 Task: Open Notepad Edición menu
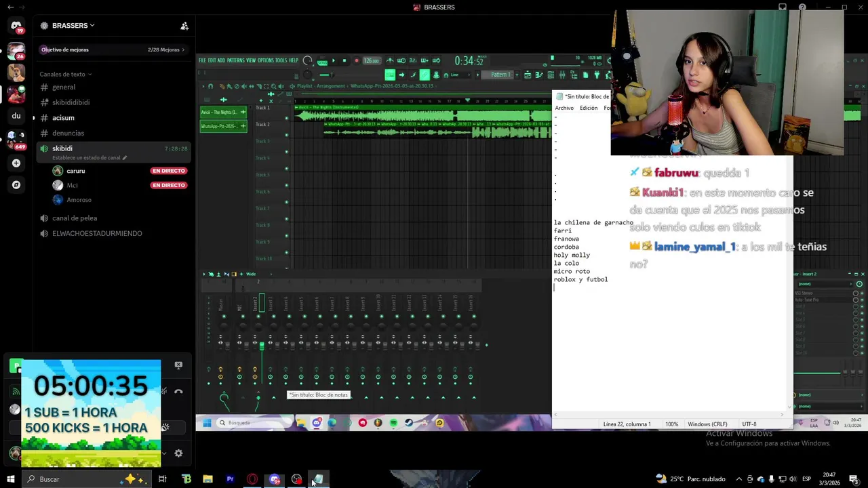589,108
